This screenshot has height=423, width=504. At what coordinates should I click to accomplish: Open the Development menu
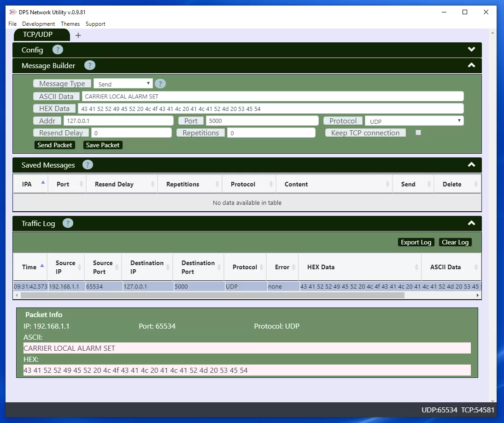39,23
